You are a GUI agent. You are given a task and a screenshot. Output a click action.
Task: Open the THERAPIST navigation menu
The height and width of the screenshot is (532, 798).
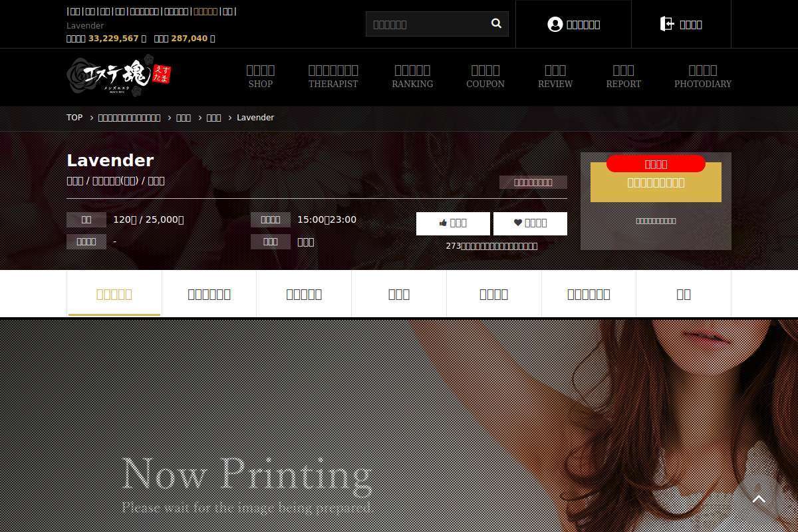point(333,76)
